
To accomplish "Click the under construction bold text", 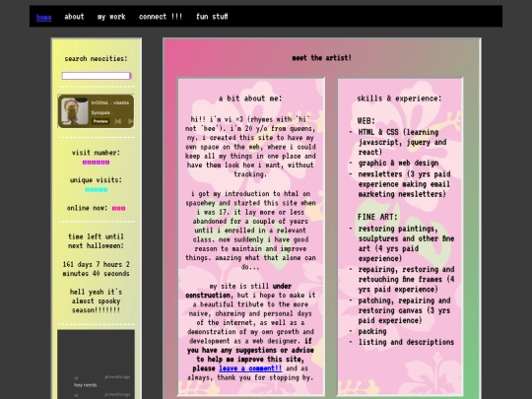I will 238,291.
